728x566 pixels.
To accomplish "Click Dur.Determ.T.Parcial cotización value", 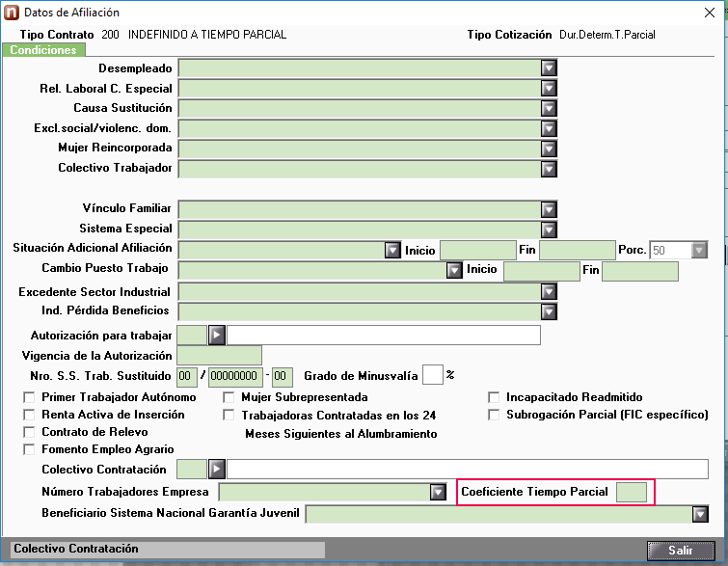I will point(607,35).
